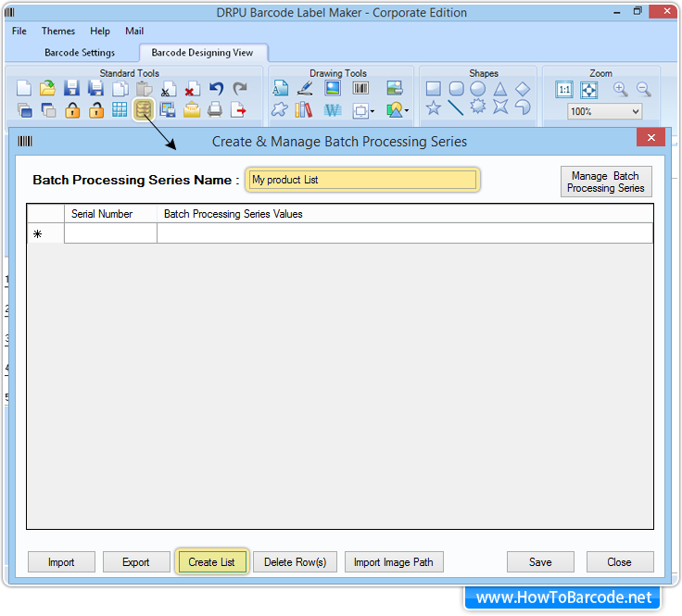Select the ellipse shape tool
682x616 pixels.
click(x=477, y=89)
